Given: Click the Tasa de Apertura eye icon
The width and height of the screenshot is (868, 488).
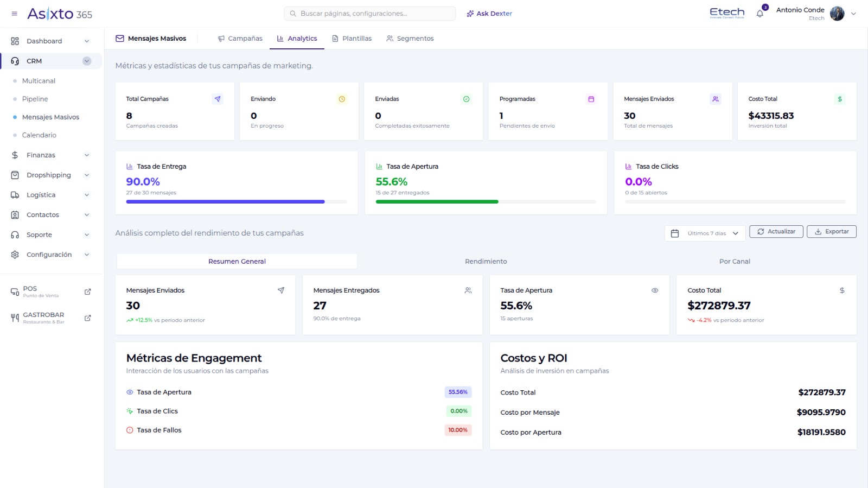Looking at the screenshot, I should (655, 290).
